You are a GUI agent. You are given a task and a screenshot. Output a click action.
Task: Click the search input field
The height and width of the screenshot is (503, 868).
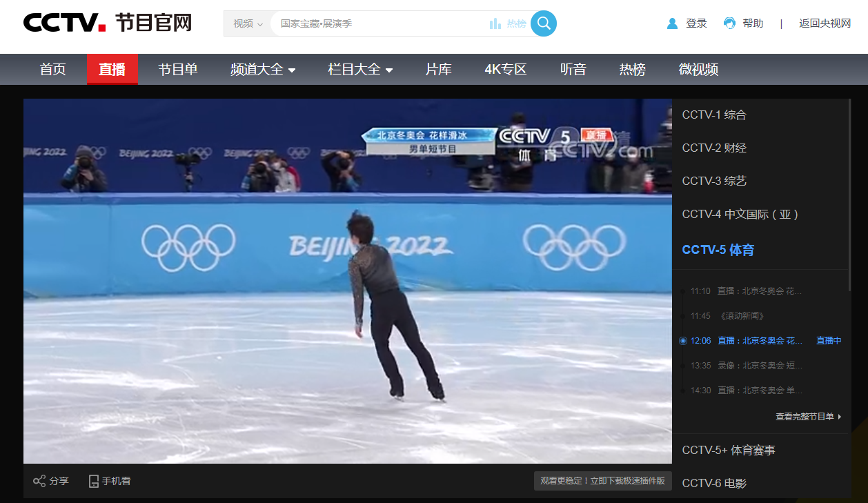click(x=379, y=23)
